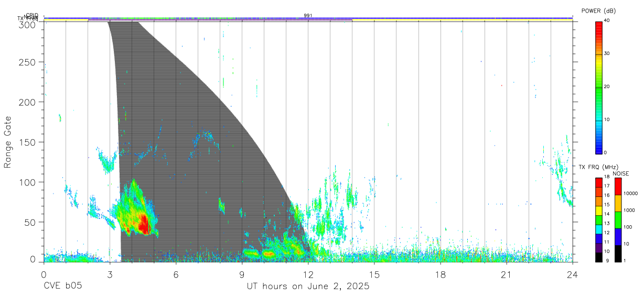
Task: Click the 300 tick on Range Gate axis
Action: (28, 24)
